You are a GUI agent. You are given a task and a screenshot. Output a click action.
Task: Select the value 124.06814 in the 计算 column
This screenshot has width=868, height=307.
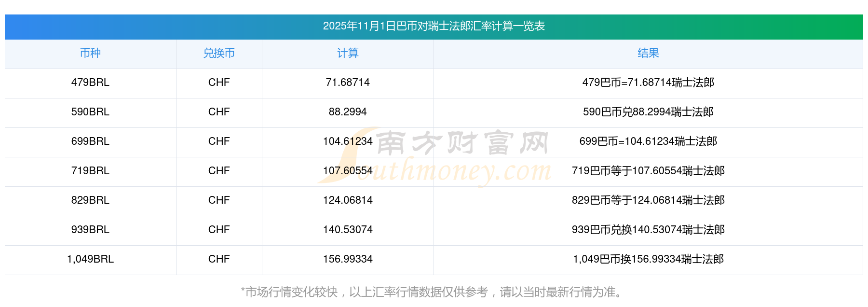348,200
